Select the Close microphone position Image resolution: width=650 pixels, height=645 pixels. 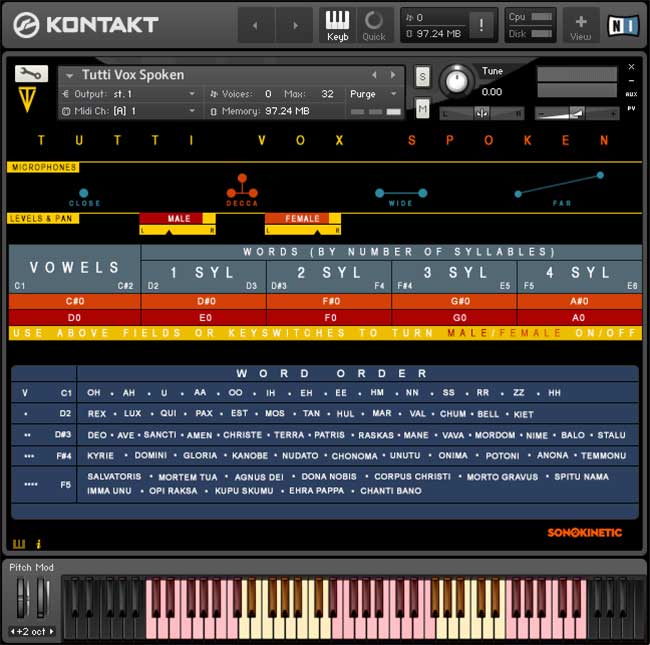click(x=84, y=197)
